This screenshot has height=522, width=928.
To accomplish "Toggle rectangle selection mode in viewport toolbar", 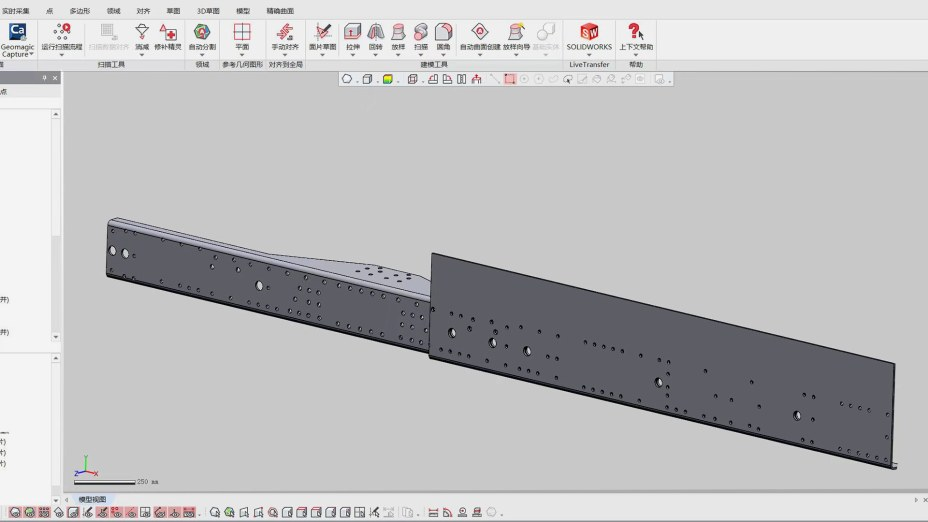I will [x=510, y=79].
